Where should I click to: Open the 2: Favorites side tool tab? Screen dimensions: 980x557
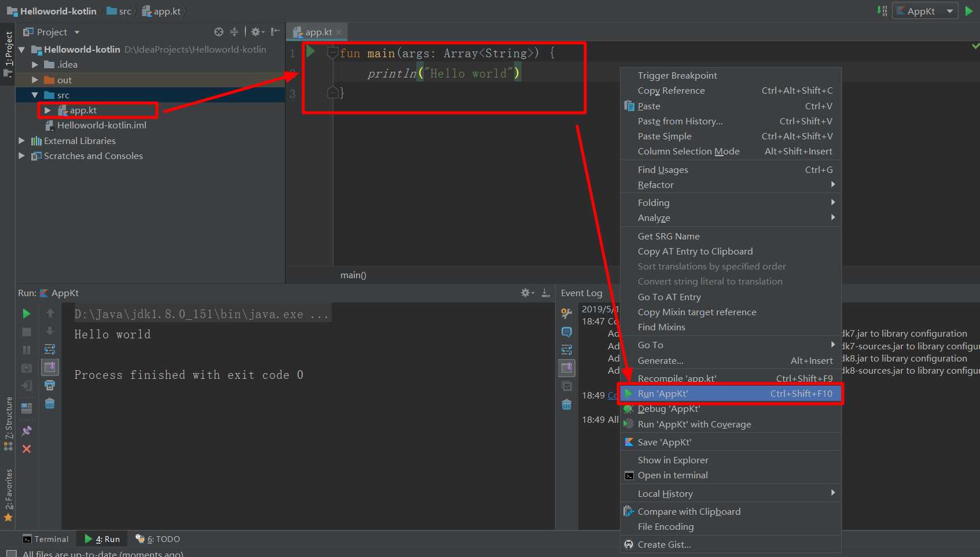pyautogui.click(x=8, y=495)
